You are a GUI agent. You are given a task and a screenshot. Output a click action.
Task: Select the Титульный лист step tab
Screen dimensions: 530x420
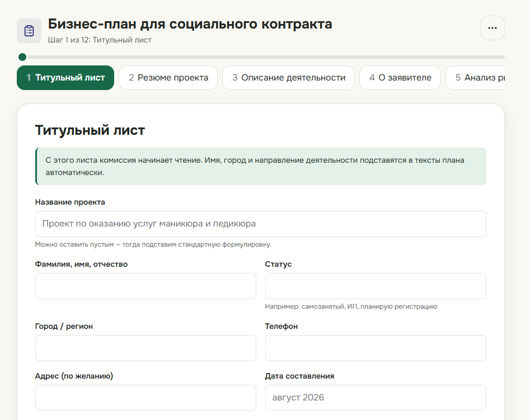[65, 78]
